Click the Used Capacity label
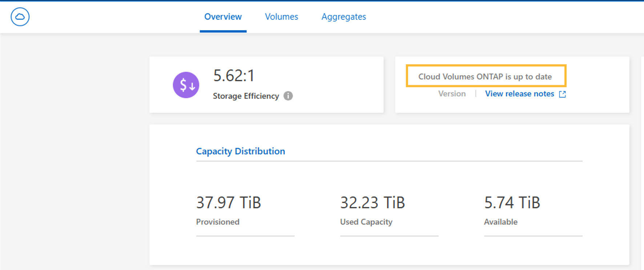This screenshot has width=644, height=270. coord(366,222)
